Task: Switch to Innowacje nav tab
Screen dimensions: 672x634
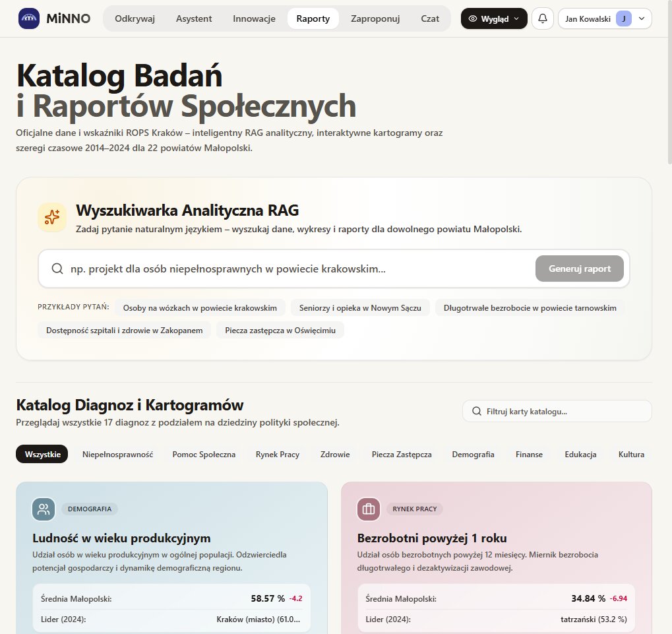Action: tap(254, 18)
